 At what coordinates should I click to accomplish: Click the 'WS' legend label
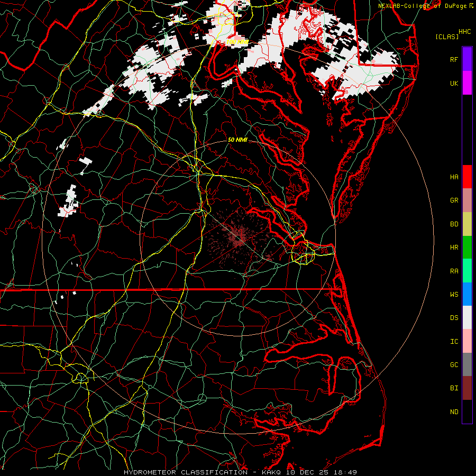[x=454, y=295]
